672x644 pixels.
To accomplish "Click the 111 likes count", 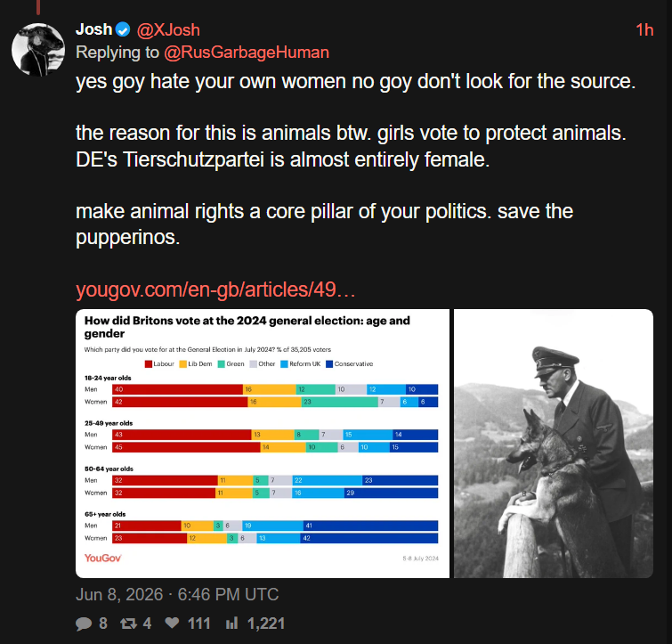I will [199, 624].
